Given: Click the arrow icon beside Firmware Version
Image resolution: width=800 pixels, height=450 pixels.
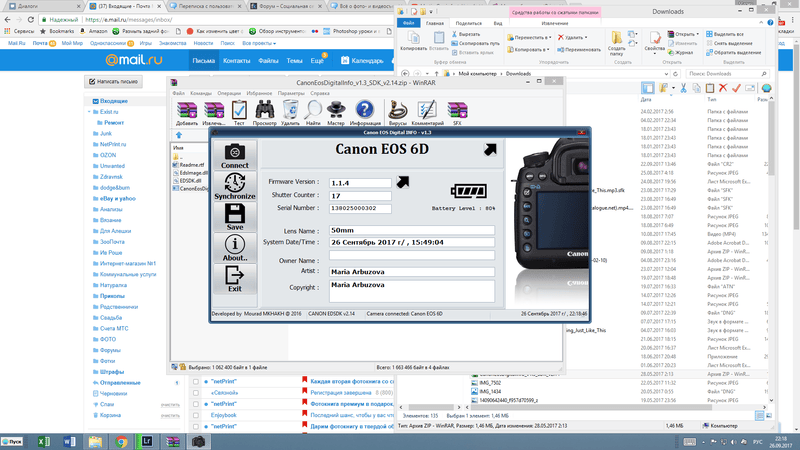Looking at the screenshot, I should [x=402, y=182].
